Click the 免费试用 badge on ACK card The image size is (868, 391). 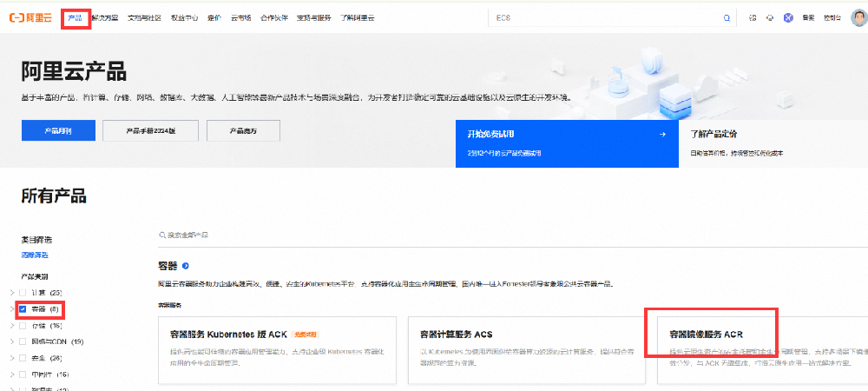pos(305,335)
